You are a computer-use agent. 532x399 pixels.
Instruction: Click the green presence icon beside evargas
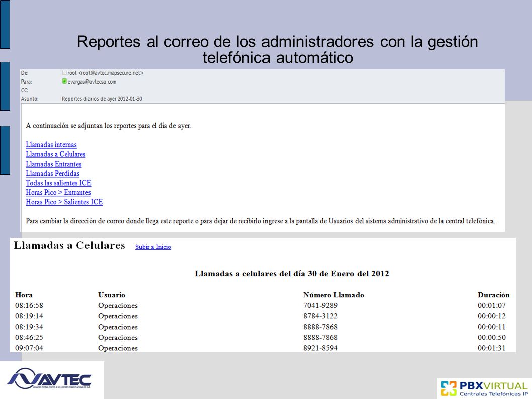(64, 81)
